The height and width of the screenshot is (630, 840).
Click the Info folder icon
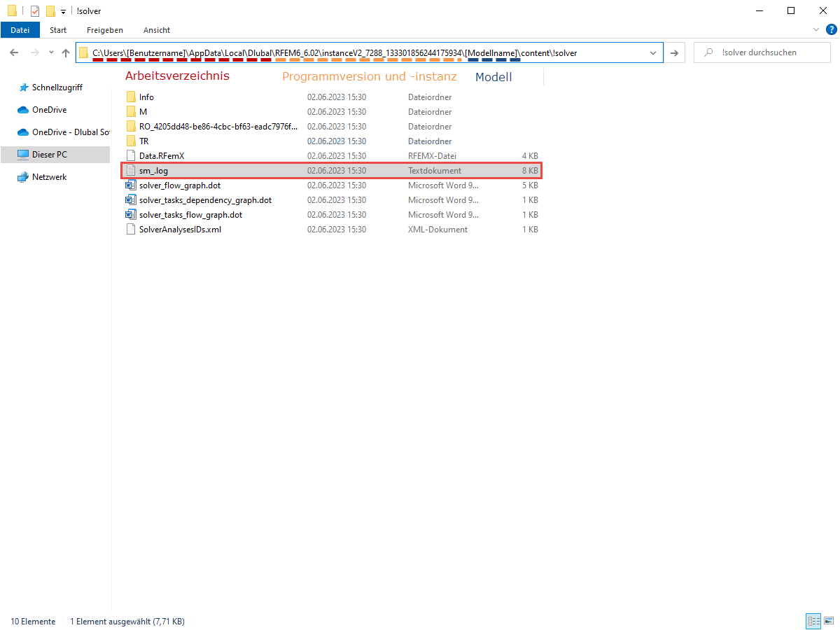coord(131,97)
